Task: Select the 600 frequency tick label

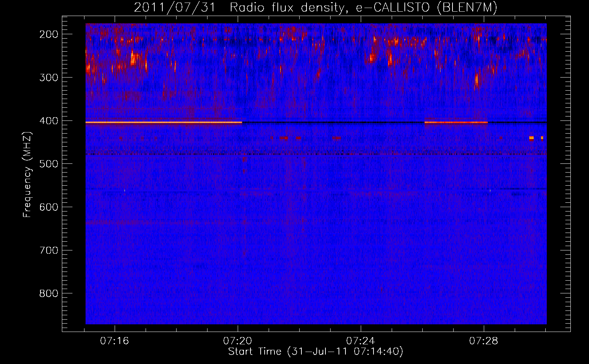Action: pos(48,207)
